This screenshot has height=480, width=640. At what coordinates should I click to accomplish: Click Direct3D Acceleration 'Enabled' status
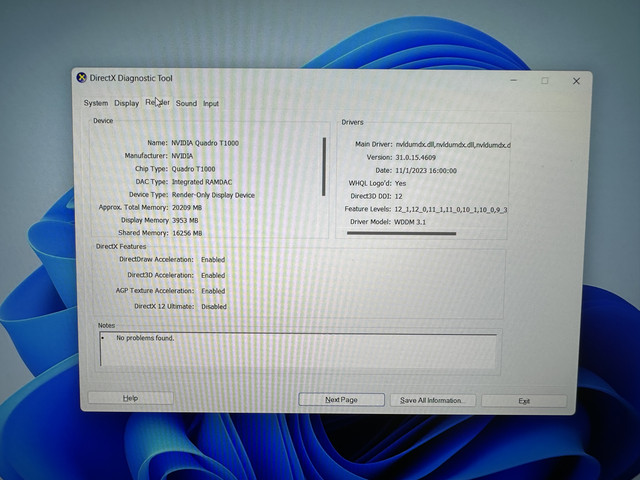[213, 276]
